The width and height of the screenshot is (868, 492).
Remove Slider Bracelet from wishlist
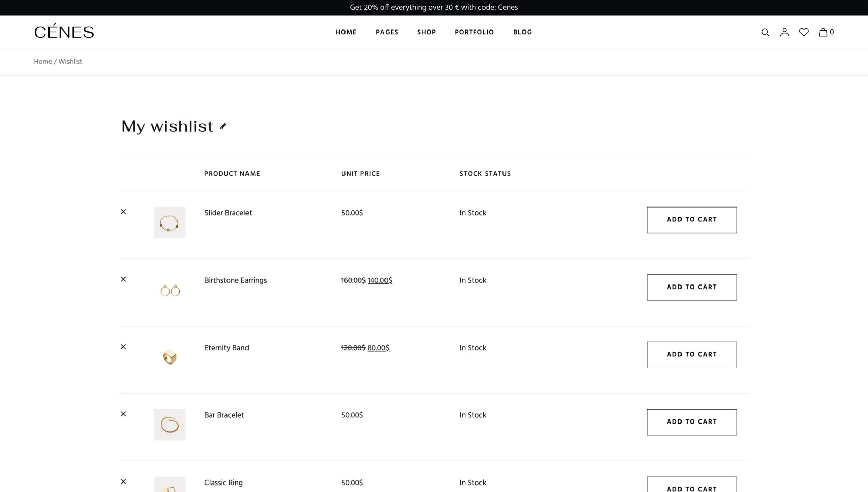click(x=123, y=212)
